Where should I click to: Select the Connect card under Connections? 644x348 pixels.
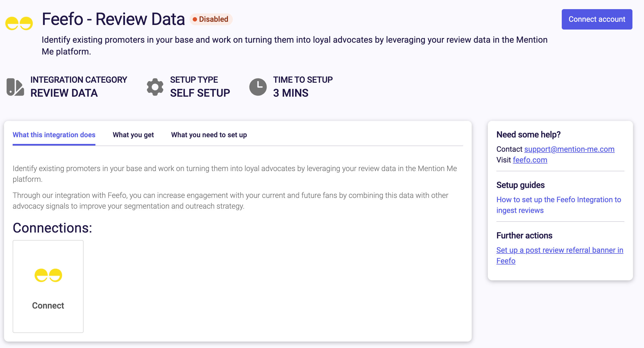point(48,287)
